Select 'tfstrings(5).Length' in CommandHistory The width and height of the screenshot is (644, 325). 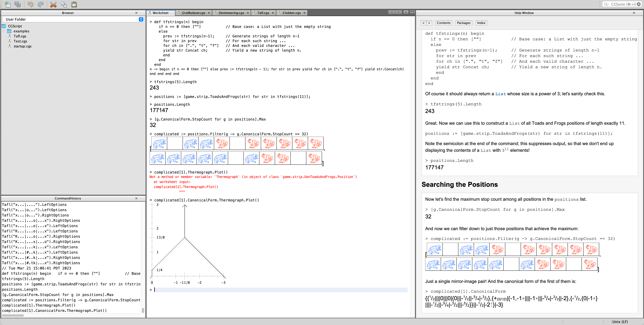pos(23,279)
